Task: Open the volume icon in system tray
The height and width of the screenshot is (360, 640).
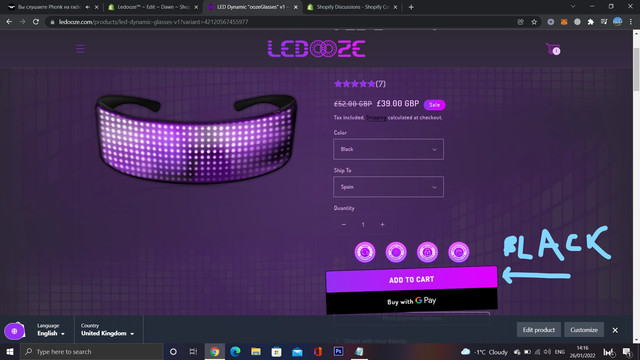Action: click(x=547, y=352)
